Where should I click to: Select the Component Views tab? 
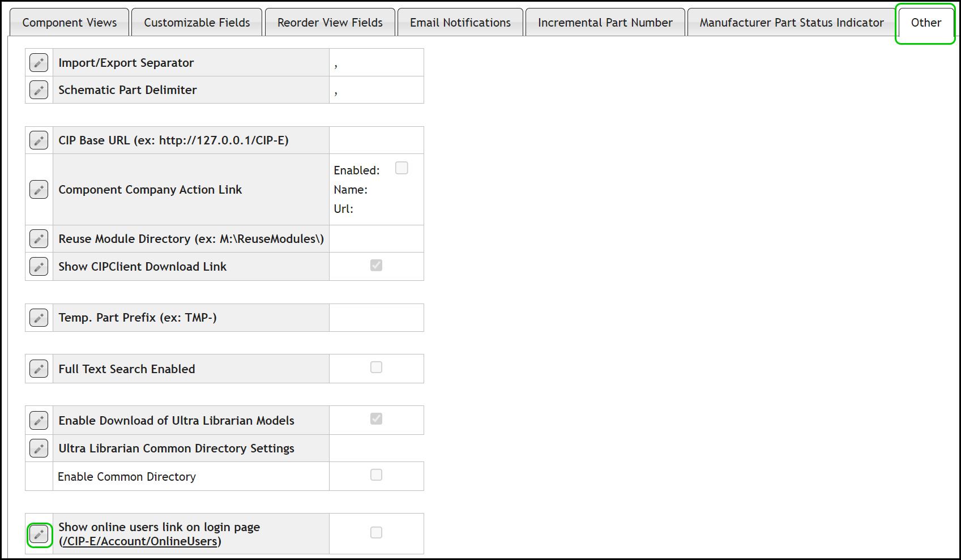pyautogui.click(x=69, y=22)
